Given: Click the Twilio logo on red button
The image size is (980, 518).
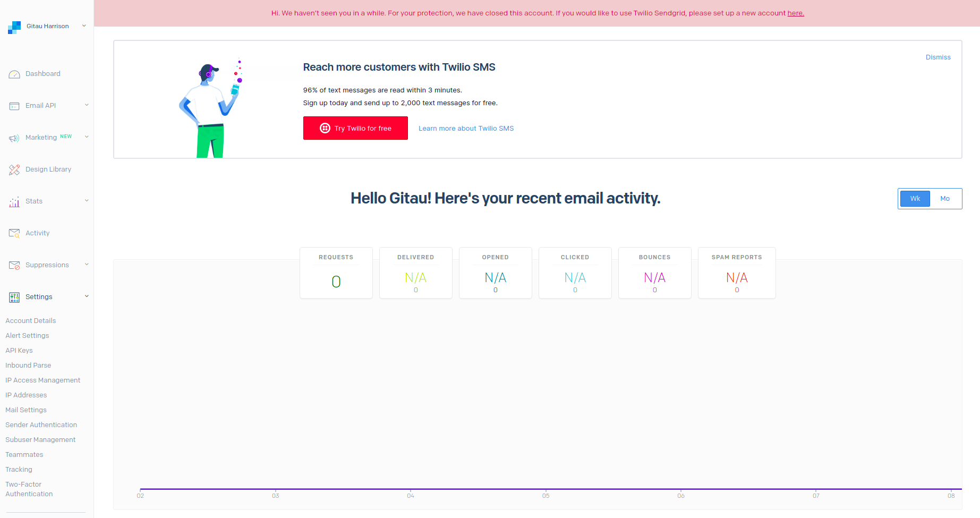Looking at the screenshot, I should [x=325, y=128].
